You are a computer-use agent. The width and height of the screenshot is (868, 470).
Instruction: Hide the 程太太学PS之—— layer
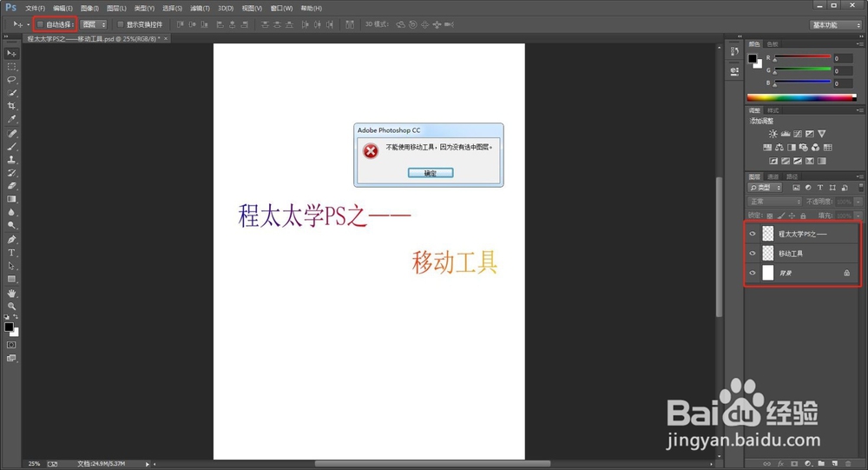click(753, 234)
